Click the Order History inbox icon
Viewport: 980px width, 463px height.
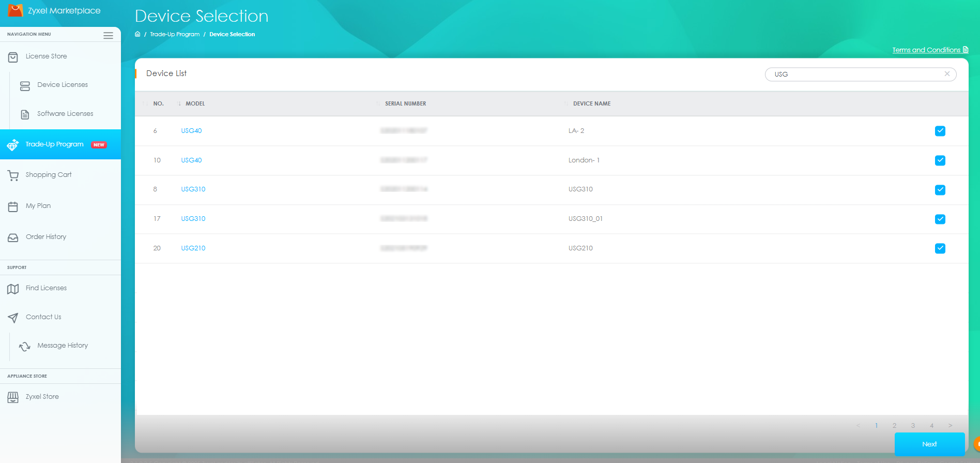coord(13,238)
